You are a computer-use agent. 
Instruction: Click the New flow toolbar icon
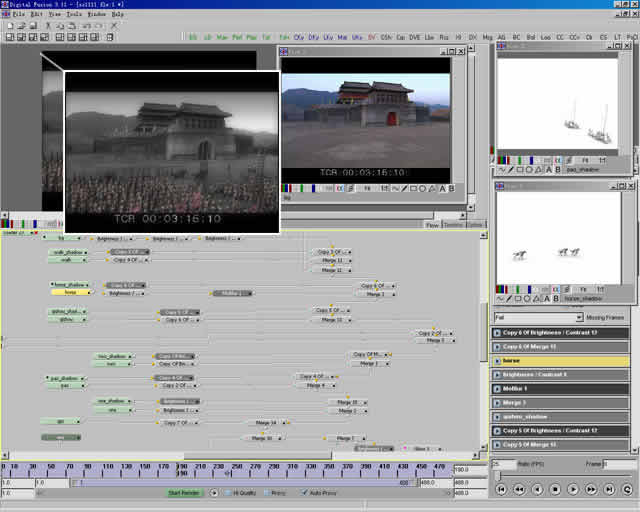(x=10, y=26)
